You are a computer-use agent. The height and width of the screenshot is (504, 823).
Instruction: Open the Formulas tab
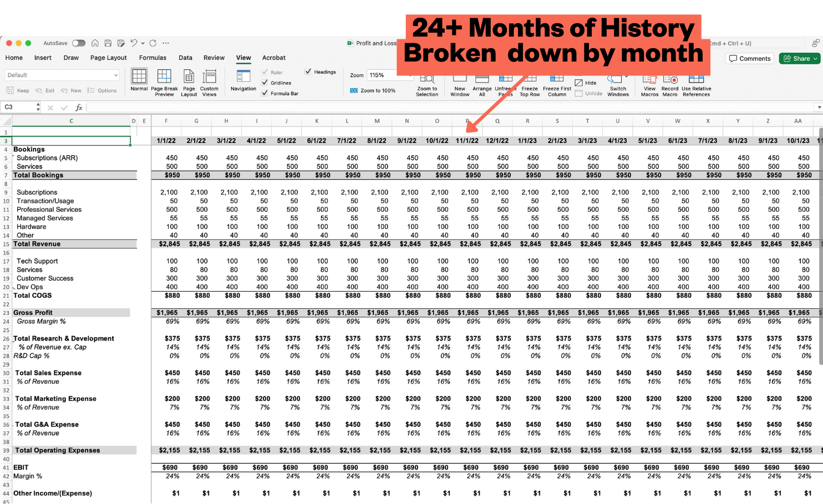[153, 58]
